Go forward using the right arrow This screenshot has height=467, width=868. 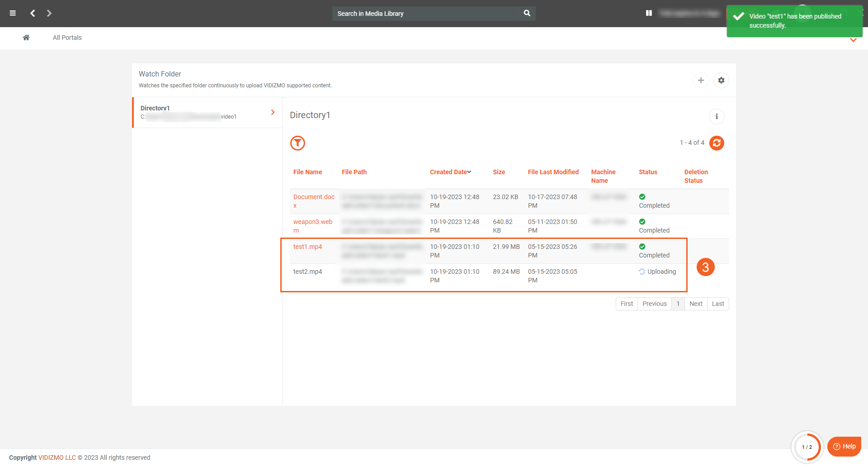[x=49, y=13]
